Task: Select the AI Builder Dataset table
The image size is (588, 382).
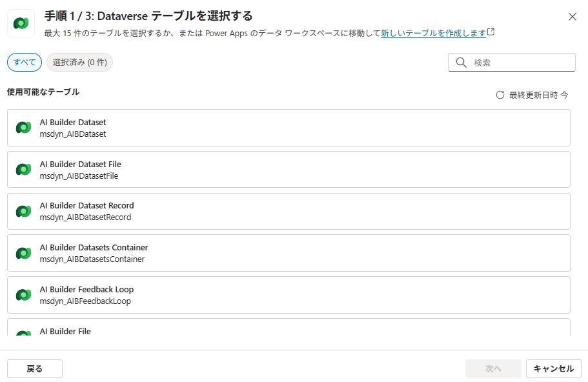Action: 289,128
